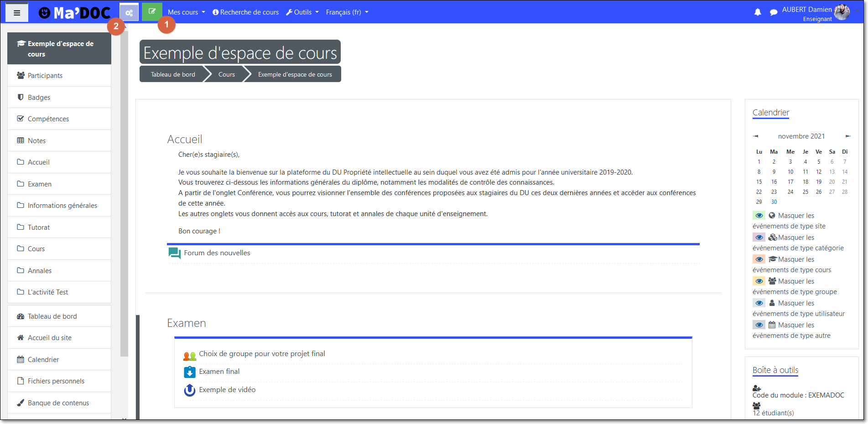Click the Examen final download icon

[x=189, y=372]
